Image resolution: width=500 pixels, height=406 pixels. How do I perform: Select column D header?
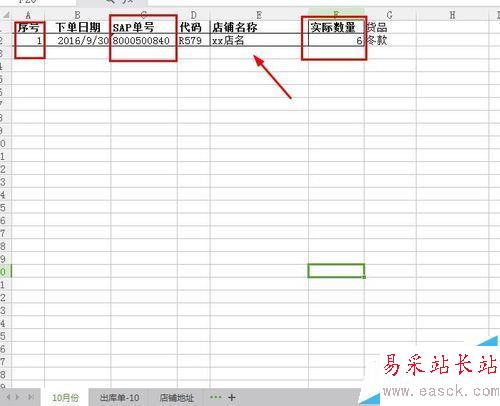click(194, 15)
